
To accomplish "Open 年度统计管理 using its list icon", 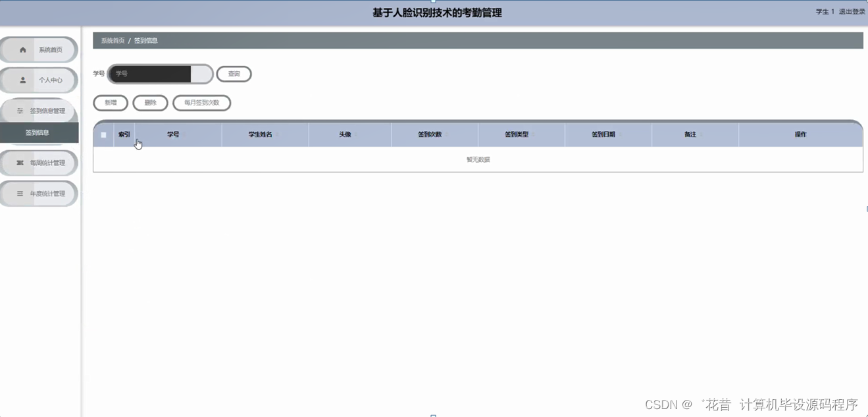I will click(20, 194).
